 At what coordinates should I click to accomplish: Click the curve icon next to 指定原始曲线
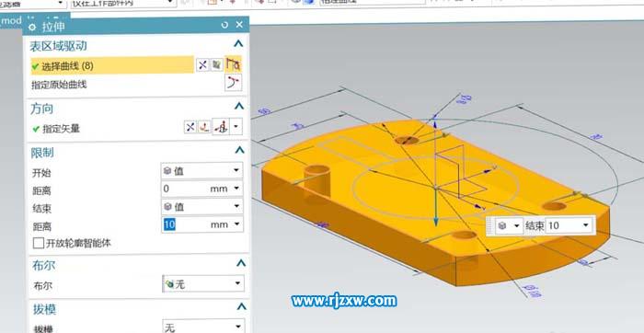234,83
